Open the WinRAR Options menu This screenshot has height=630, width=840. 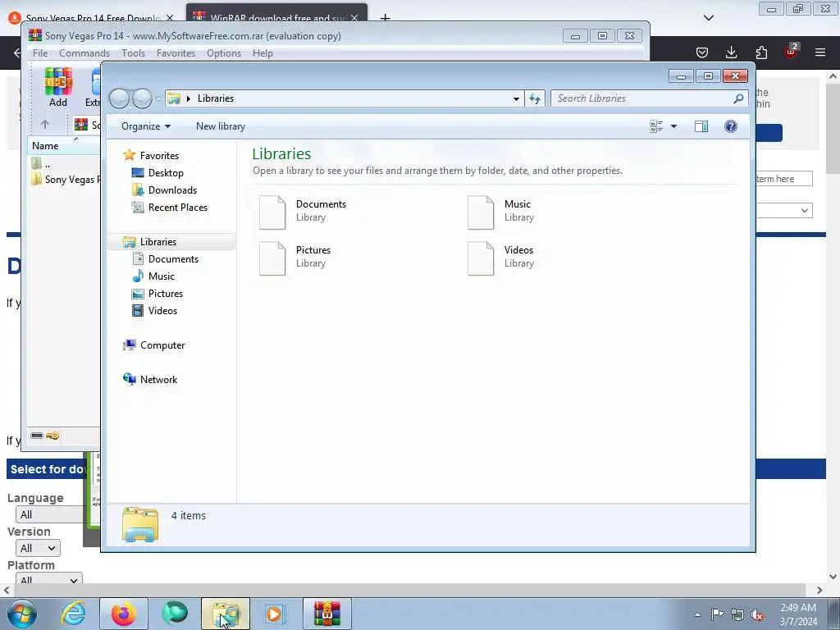224,53
